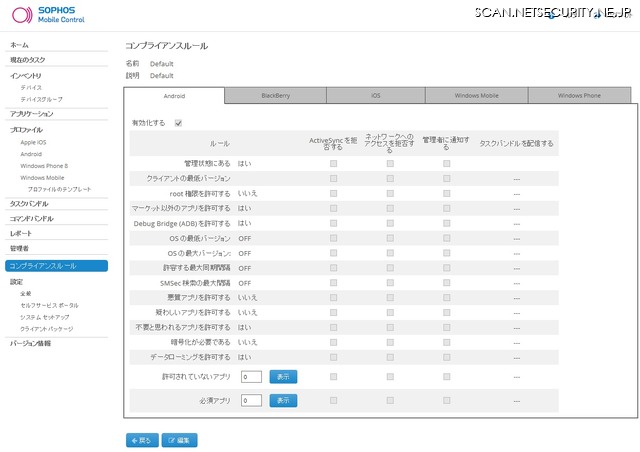Check notify administrator for Debug Bridge (ADB) rule
The width and height of the screenshot is (640, 452).
pyautogui.click(x=446, y=222)
